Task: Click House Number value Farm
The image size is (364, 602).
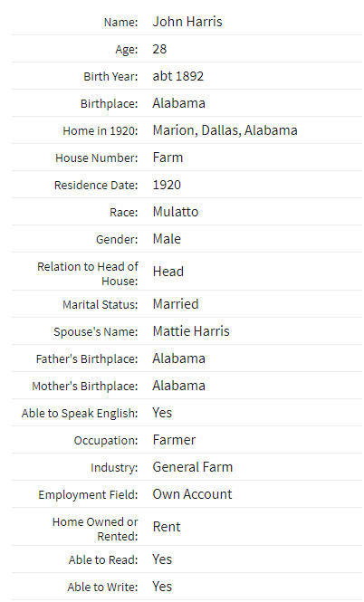Action: [168, 158]
